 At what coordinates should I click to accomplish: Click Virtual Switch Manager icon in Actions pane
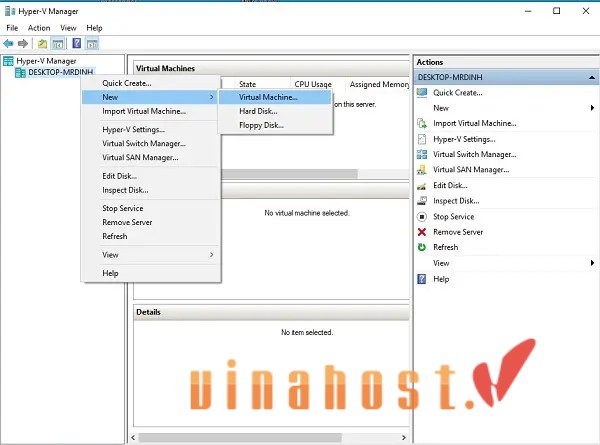coord(422,154)
